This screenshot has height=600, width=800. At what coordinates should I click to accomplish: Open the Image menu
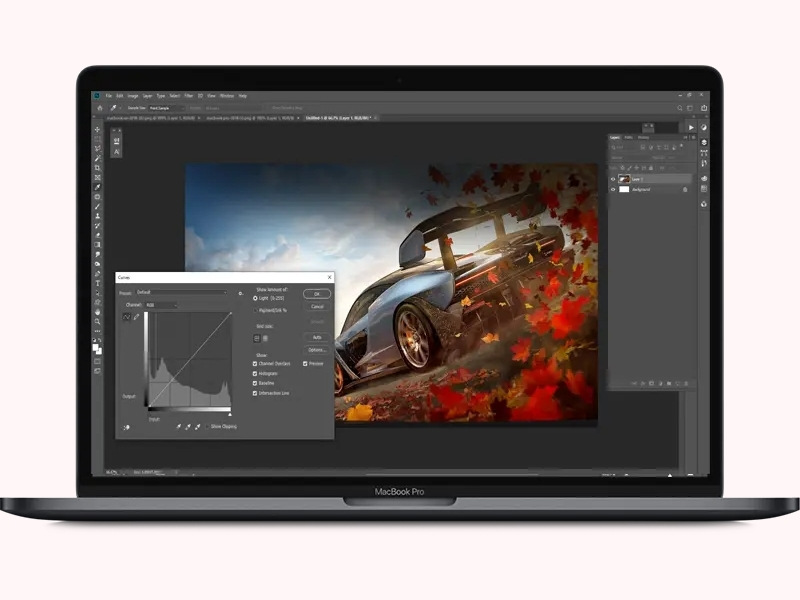tap(133, 96)
